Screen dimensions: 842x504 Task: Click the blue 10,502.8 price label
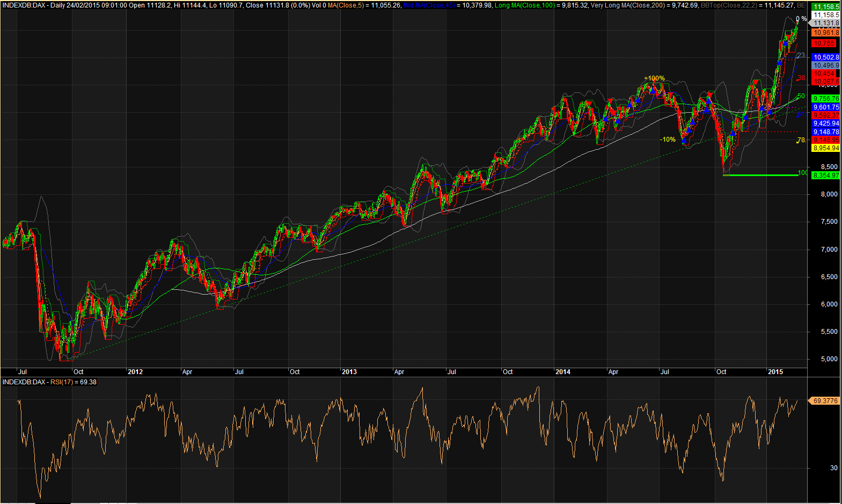(826, 57)
